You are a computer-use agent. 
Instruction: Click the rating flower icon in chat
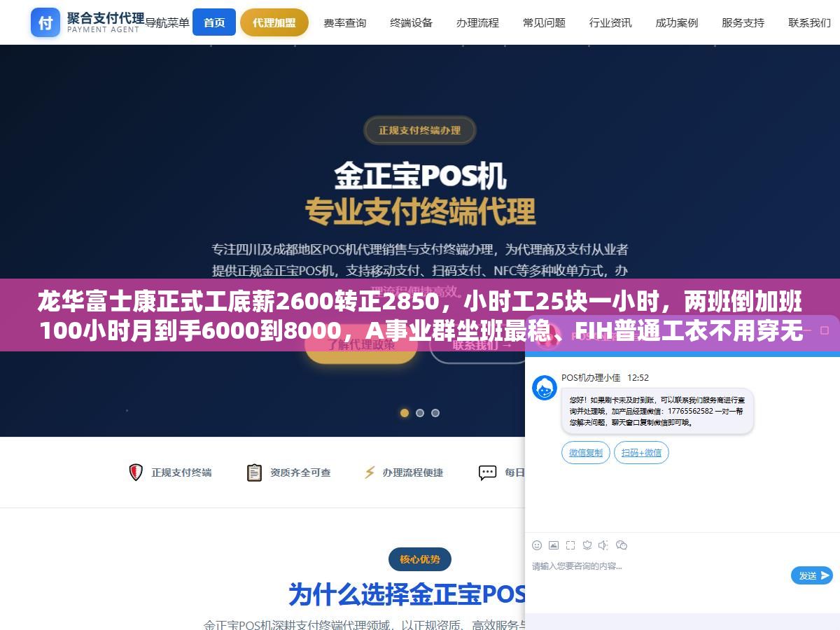587,545
